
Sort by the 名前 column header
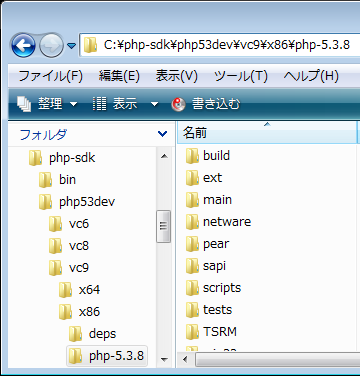(x=267, y=133)
